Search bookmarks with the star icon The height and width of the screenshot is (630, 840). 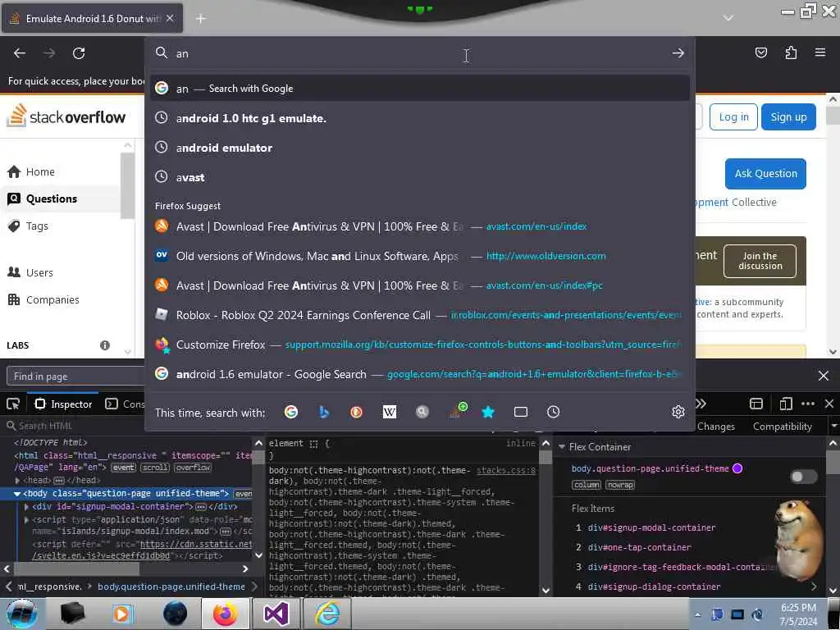pos(488,412)
